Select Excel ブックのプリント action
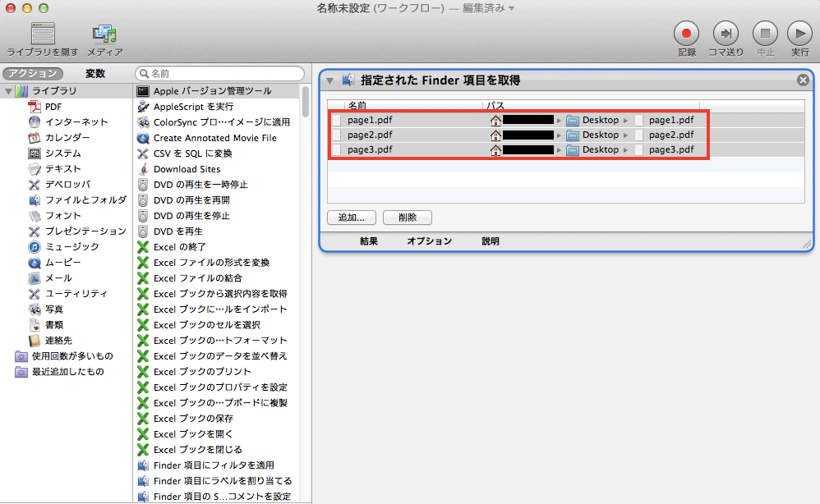 click(x=217, y=372)
